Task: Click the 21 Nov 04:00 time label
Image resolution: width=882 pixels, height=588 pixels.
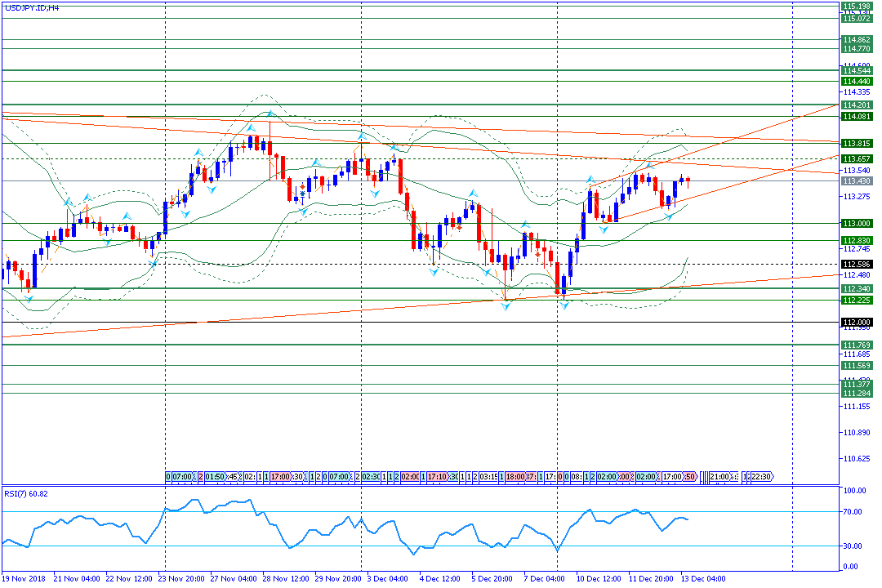Action: click(x=77, y=579)
